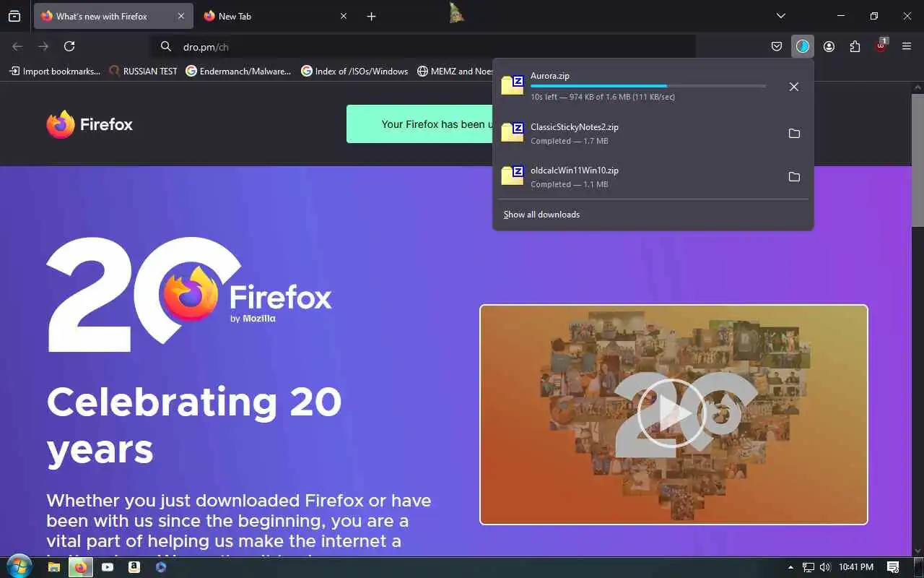Screen dimensions: 924x578
Task: Close the New Tab tab
Action: tap(344, 16)
